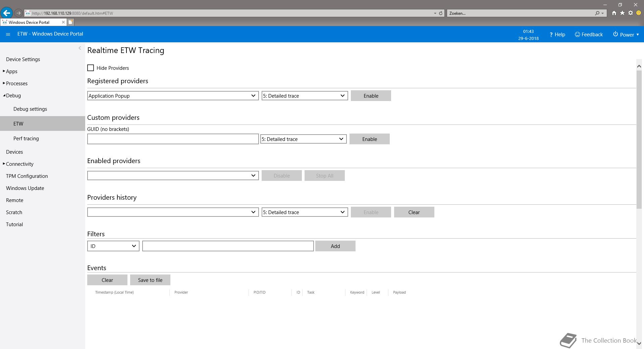Screen dimensions: 644x349
Task: Click the Keyword column header
Action: [x=357, y=292]
